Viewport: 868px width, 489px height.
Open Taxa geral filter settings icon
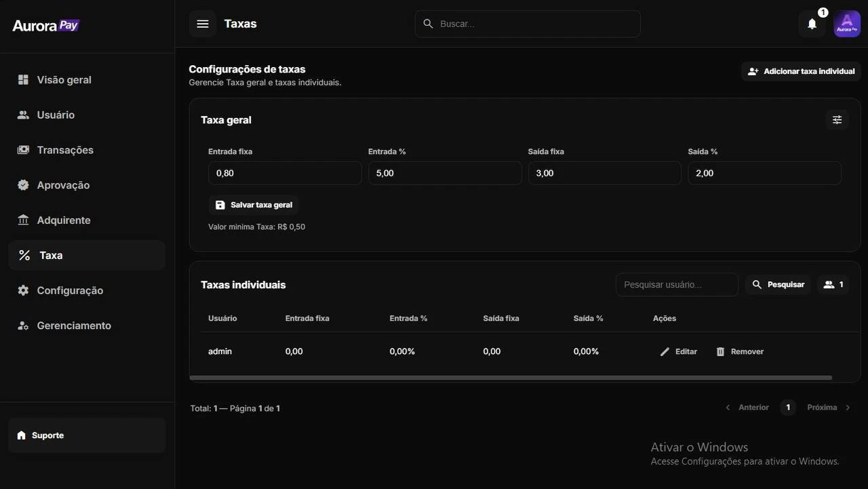837,120
